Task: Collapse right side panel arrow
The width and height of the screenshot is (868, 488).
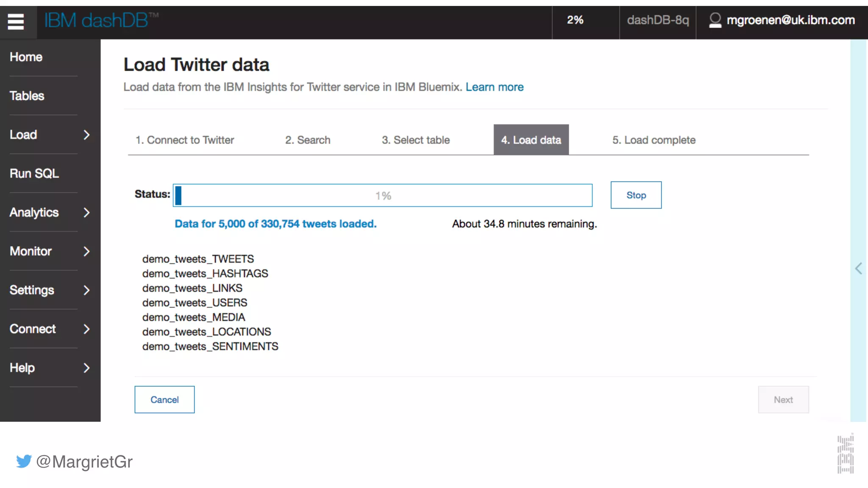Action: (x=858, y=269)
